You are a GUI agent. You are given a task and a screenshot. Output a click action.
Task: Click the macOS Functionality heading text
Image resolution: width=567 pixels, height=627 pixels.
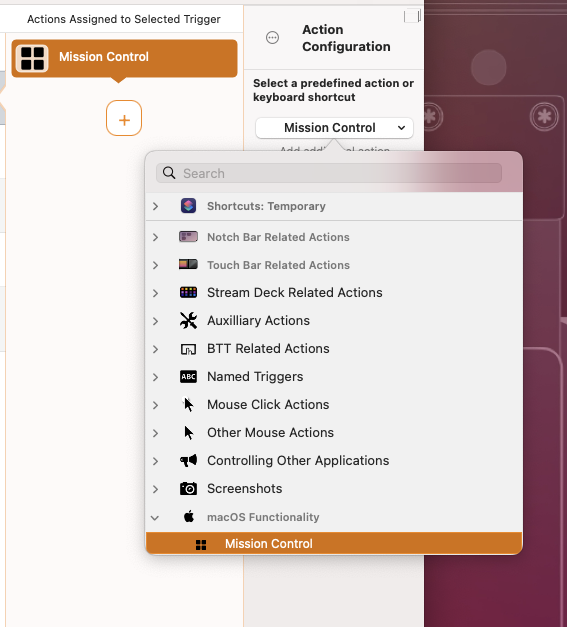[x=263, y=517]
